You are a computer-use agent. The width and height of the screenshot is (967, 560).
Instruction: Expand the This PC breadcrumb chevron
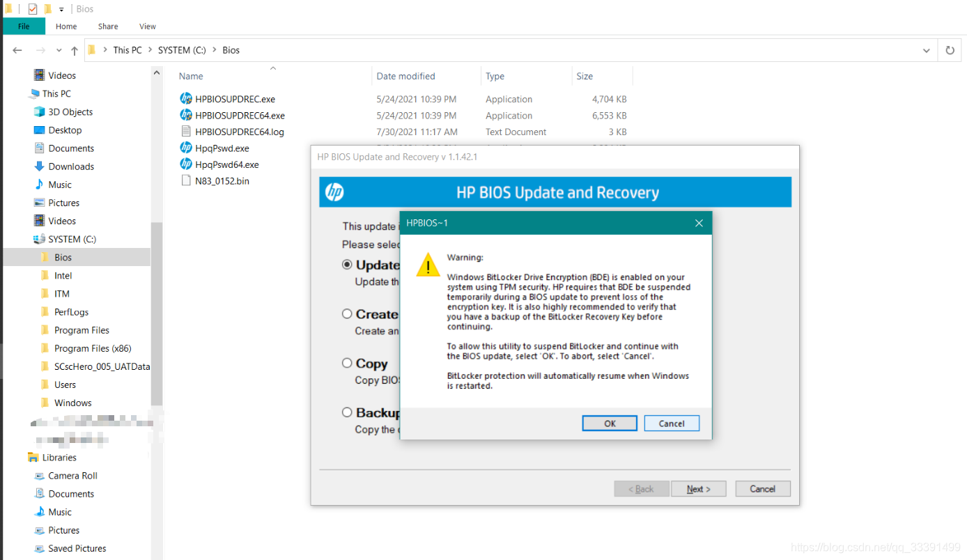[x=150, y=50]
